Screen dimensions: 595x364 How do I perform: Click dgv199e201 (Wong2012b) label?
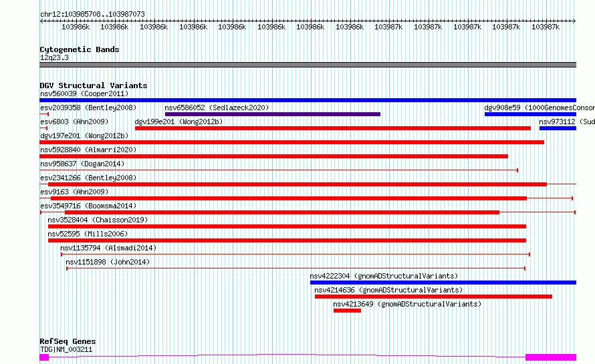tap(178, 122)
